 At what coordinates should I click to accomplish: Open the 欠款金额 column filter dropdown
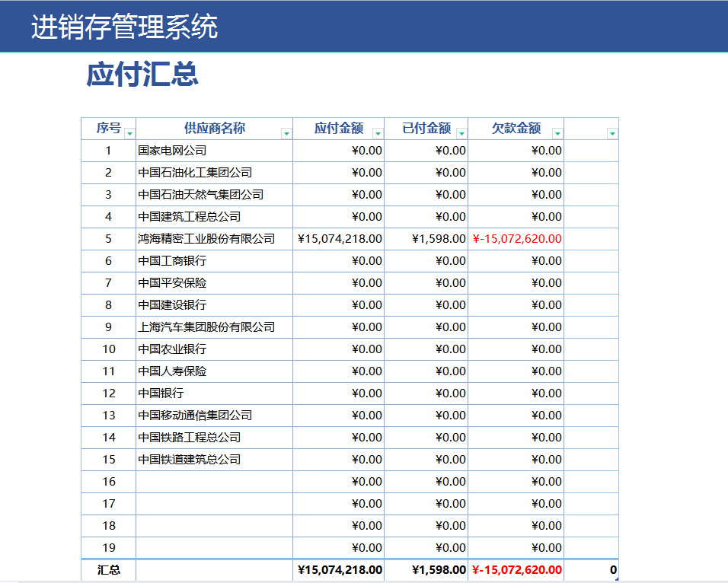click(x=557, y=134)
